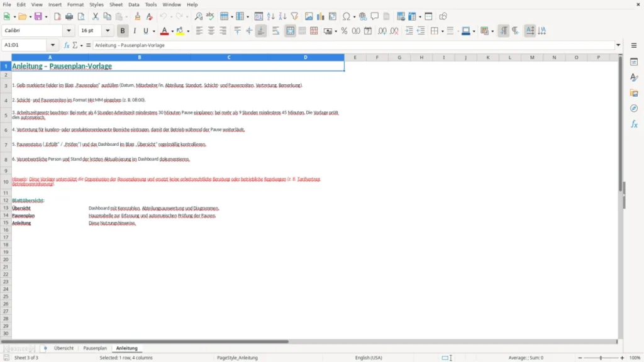Apply yellow background color swatch
The image size is (644, 362).
[180, 31]
